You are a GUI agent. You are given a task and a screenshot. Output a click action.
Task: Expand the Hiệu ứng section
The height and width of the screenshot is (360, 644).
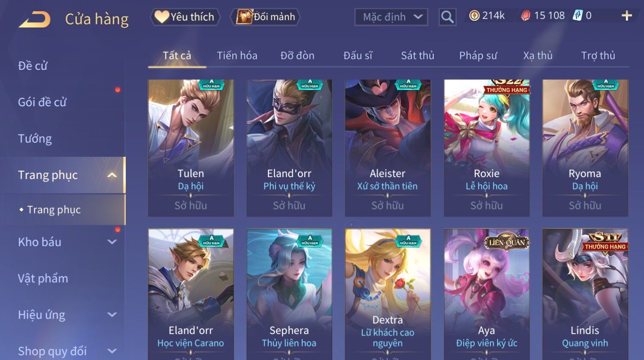tap(112, 315)
